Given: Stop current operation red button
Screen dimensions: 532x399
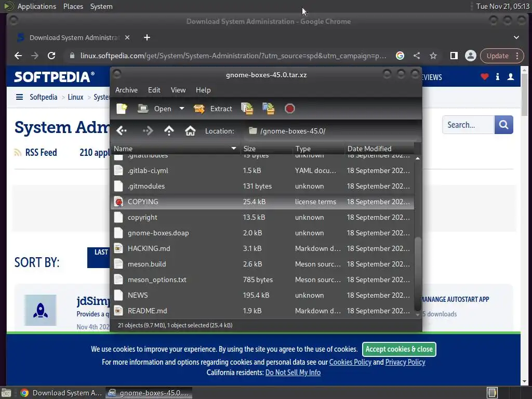Looking at the screenshot, I should coord(289,109).
